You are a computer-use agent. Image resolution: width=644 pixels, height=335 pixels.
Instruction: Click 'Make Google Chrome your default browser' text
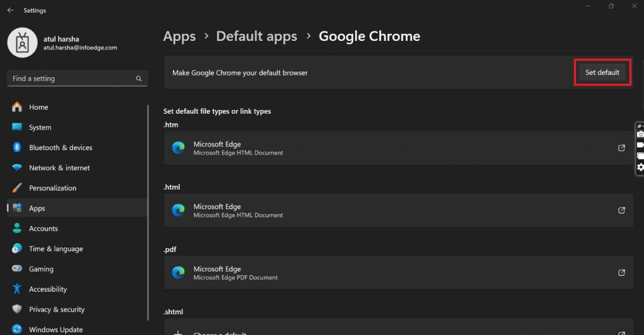click(x=240, y=73)
